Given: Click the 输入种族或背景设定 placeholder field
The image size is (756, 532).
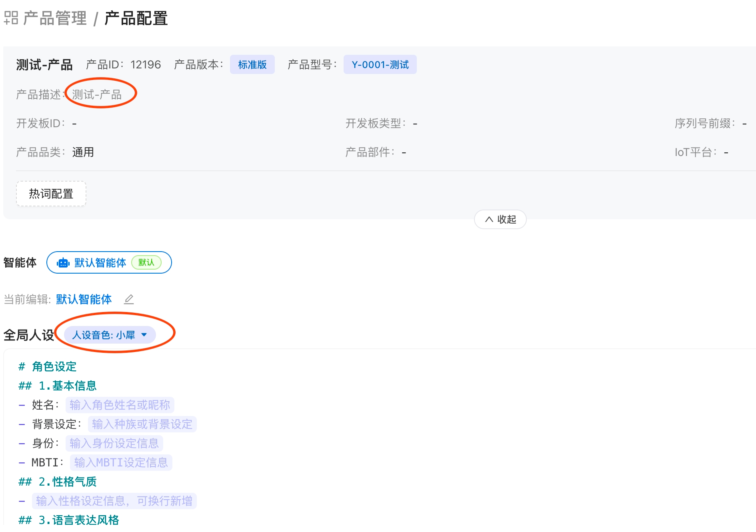Looking at the screenshot, I should coord(142,424).
